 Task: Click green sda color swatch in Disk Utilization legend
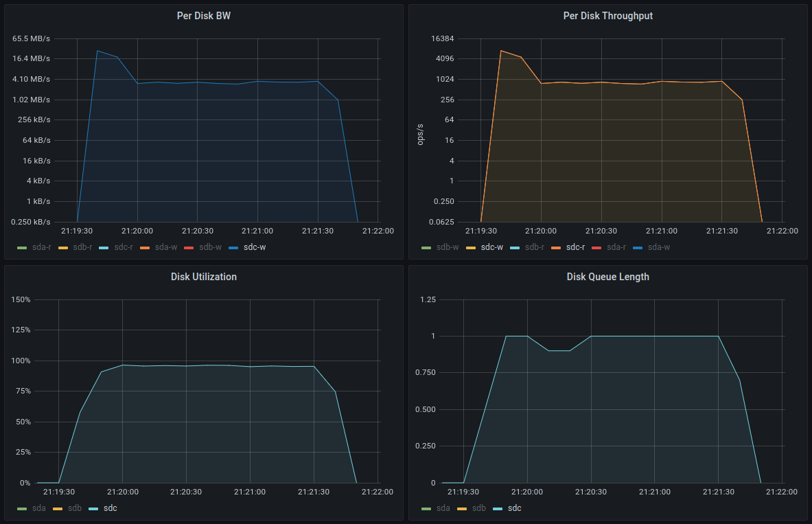click(x=21, y=509)
